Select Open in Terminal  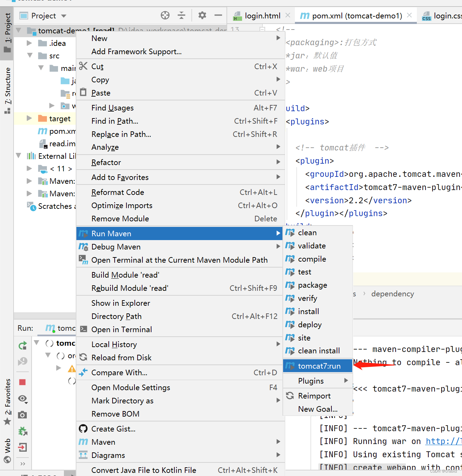180,329
